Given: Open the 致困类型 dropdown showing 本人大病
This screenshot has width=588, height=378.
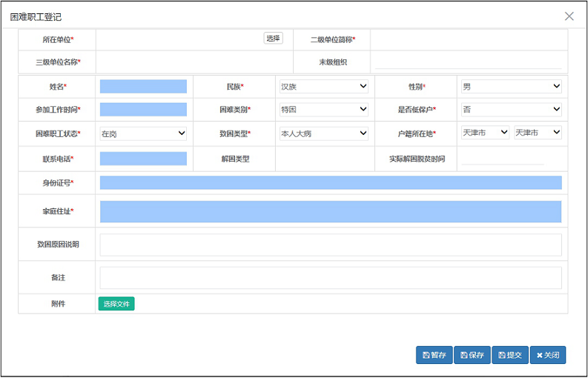Looking at the screenshot, I should 323,133.
